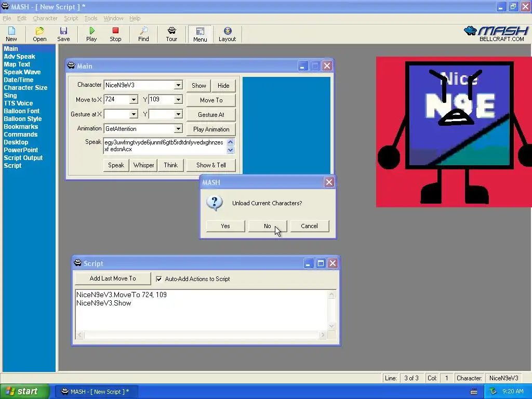Click the New script toolbar icon
The width and height of the screenshot is (532, 399).
[x=11, y=34]
